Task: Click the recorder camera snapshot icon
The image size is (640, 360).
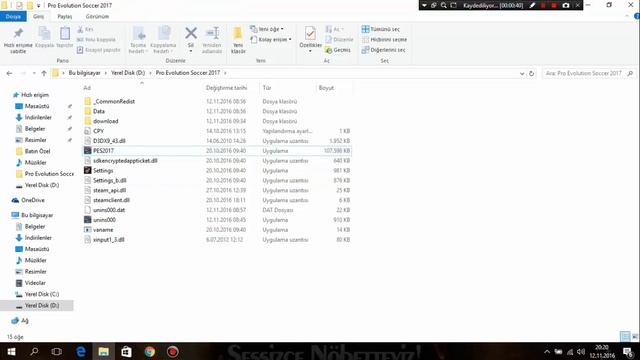Action: coord(566,5)
